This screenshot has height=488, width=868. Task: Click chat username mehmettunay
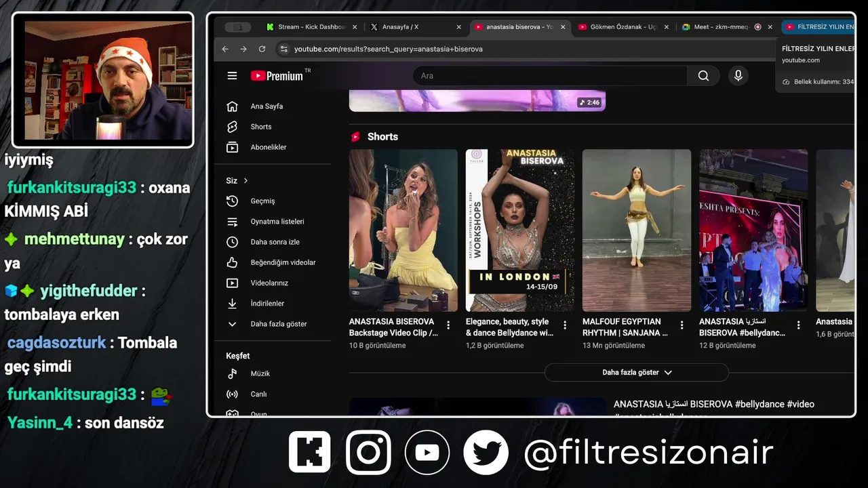(x=75, y=239)
